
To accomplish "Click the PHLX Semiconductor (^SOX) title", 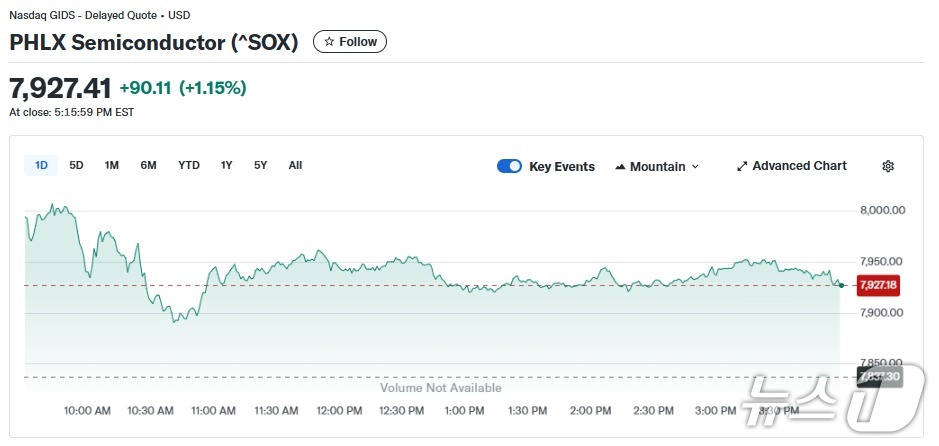I will (154, 42).
